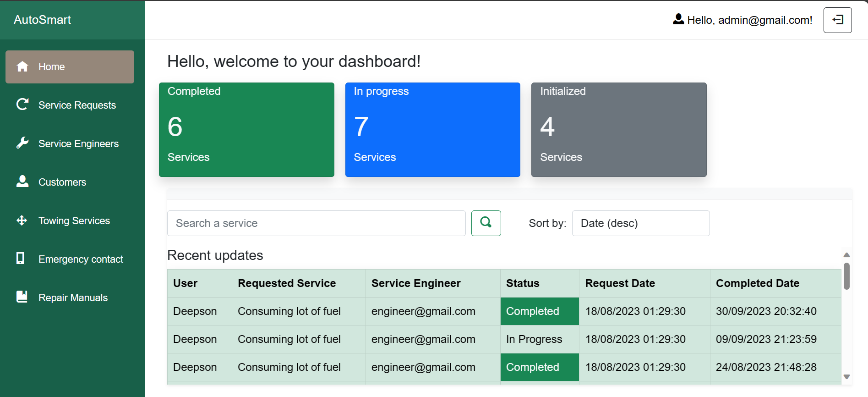Click the logout icon button

837,20
